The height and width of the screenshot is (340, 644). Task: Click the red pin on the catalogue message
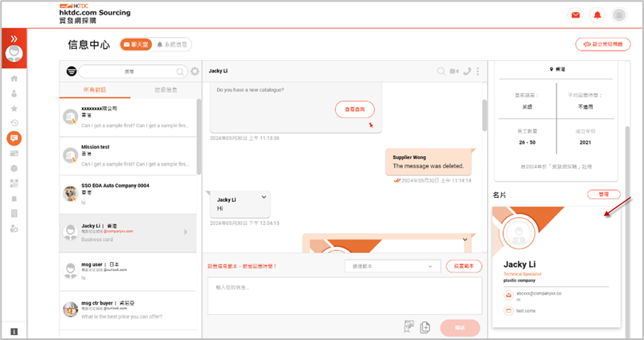(x=371, y=125)
